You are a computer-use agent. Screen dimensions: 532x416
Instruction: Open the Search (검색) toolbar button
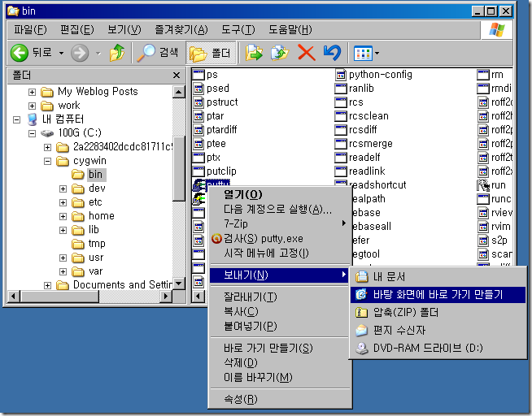point(158,53)
